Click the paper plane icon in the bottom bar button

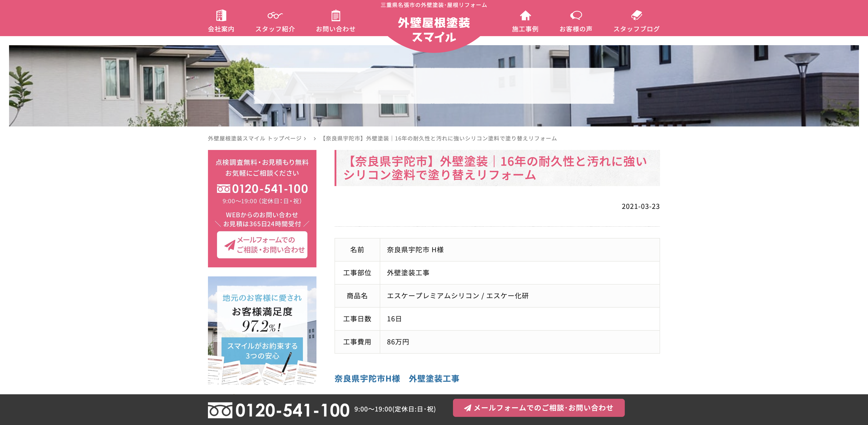(x=468, y=408)
